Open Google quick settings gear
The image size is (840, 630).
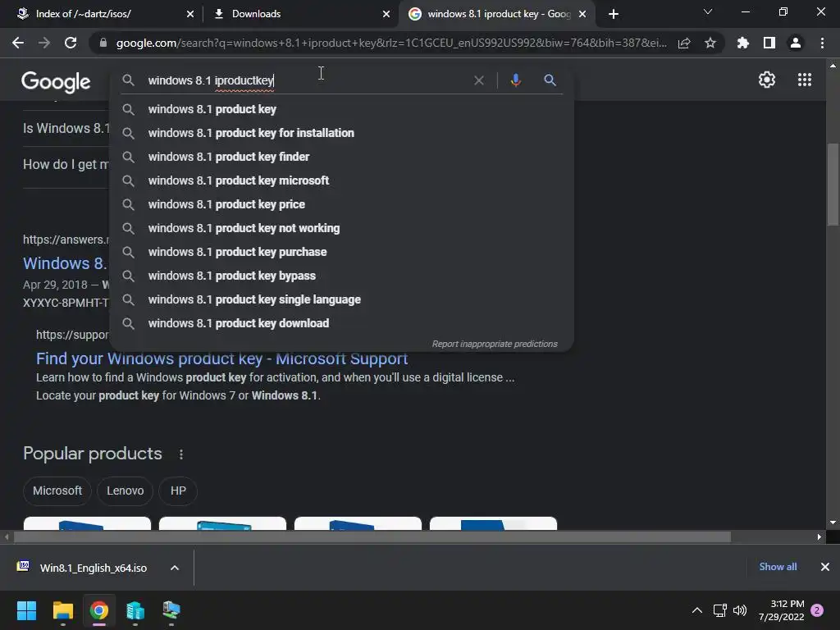767,80
